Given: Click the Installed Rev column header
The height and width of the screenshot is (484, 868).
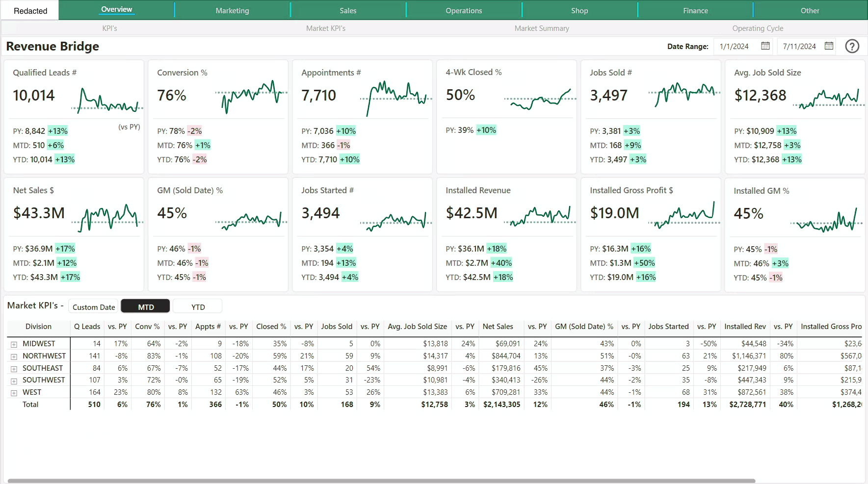Looking at the screenshot, I should coord(745,327).
